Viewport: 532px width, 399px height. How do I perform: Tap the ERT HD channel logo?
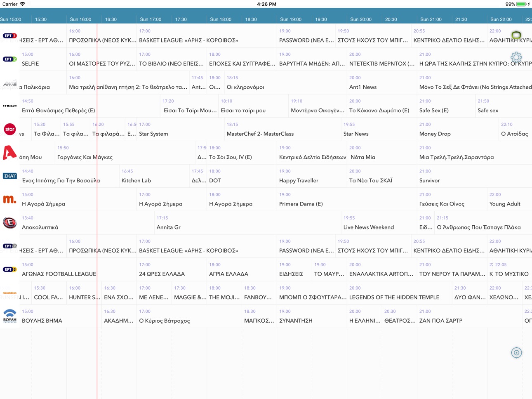tap(9, 246)
